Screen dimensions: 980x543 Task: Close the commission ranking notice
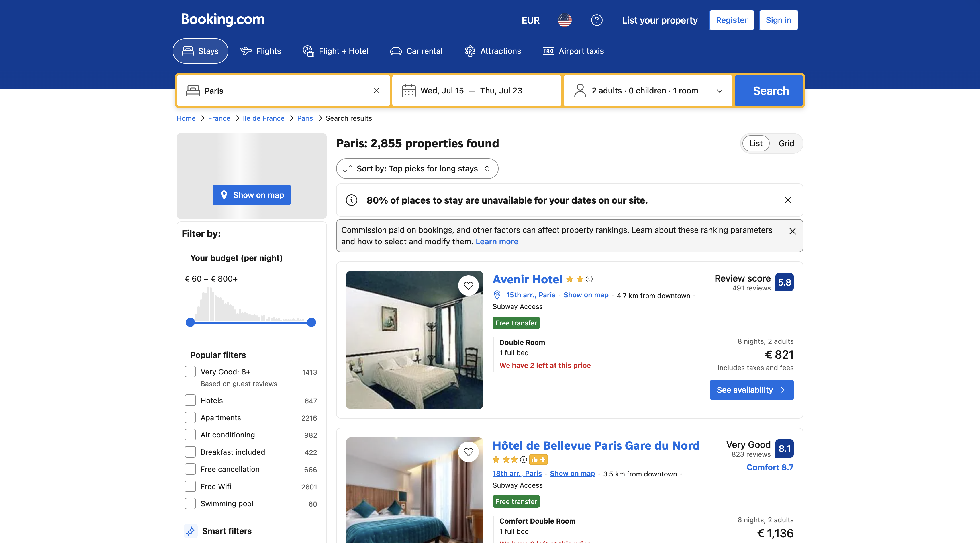coord(792,231)
